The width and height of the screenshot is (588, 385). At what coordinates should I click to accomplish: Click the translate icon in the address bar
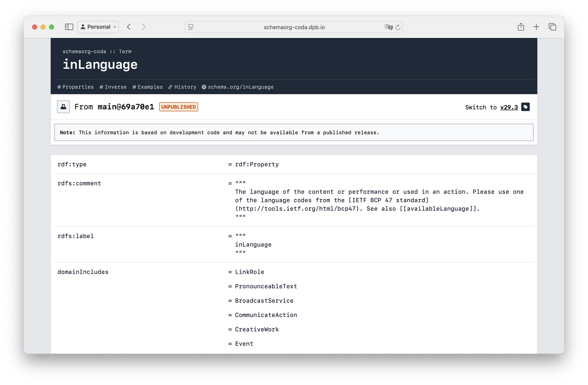click(x=388, y=27)
